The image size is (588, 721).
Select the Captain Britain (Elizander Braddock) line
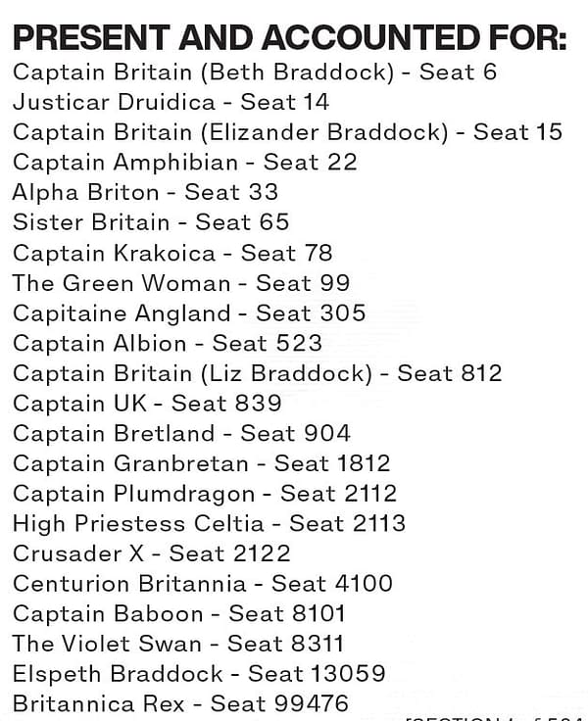pyautogui.click(x=287, y=132)
